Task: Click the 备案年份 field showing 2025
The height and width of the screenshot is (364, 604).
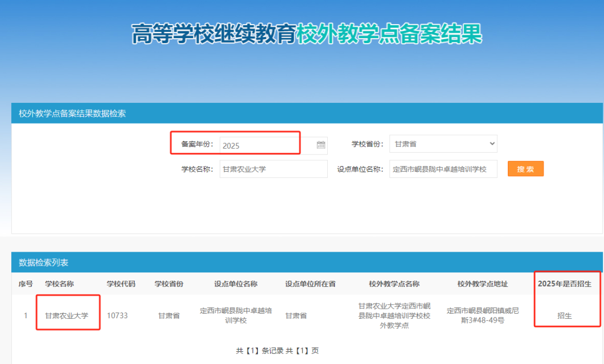Action: (273, 145)
